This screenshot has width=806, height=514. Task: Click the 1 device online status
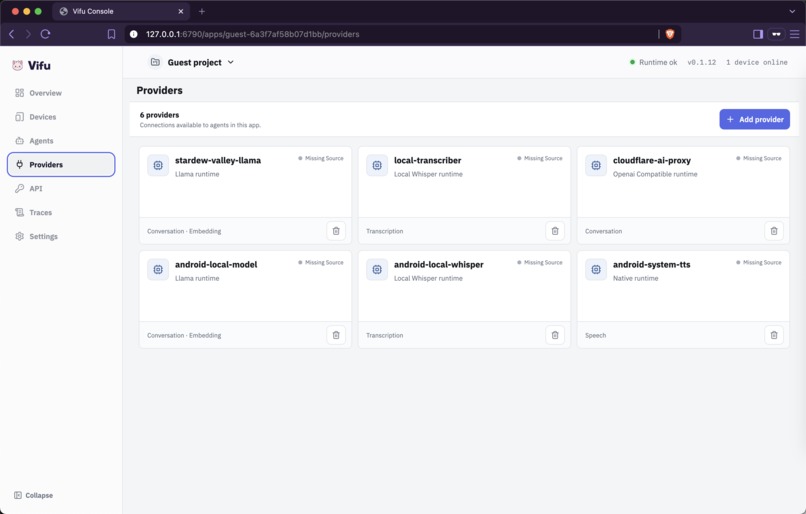[757, 62]
